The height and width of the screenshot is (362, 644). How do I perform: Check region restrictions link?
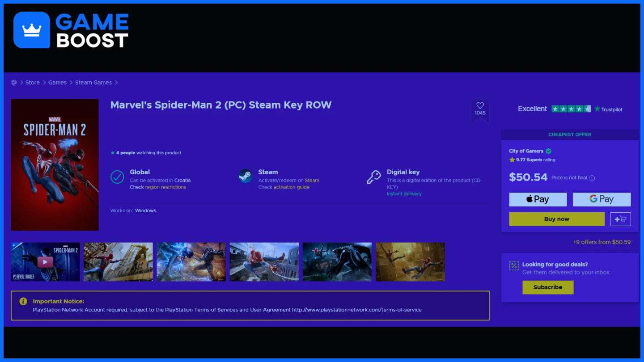tap(165, 187)
